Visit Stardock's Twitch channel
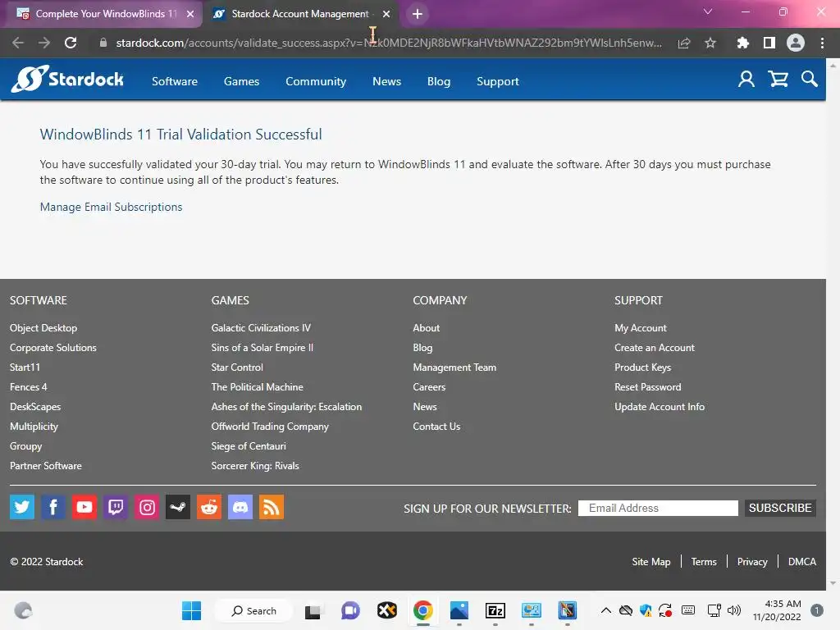Image resolution: width=840 pixels, height=630 pixels. tap(116, 507)
